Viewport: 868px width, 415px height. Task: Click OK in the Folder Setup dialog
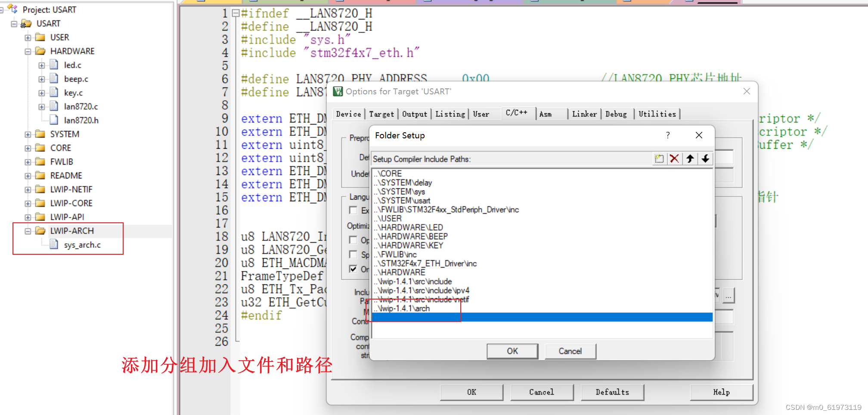512,351
